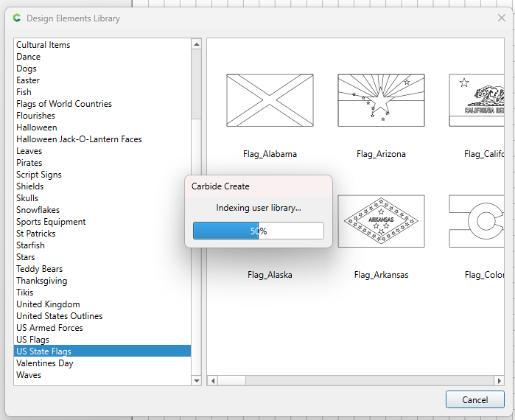Select the Thanksgiving category
The image size is (515, 420).
(x=102, y=281)
